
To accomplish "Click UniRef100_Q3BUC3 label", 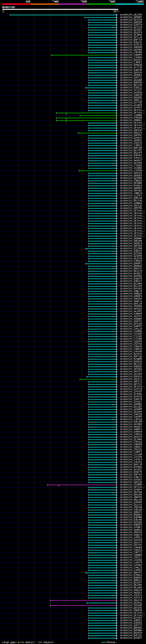I will click(131, 620).
